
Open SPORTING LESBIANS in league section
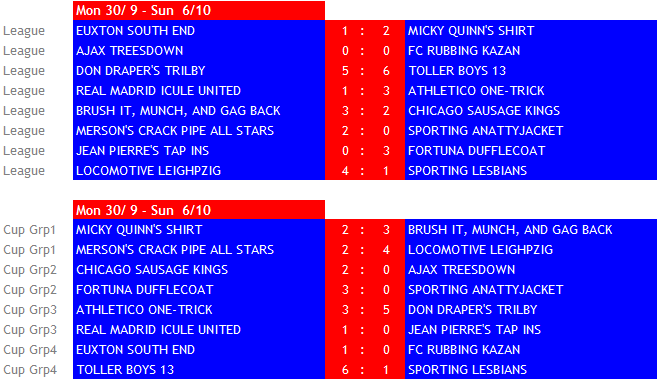coord(467,171)
